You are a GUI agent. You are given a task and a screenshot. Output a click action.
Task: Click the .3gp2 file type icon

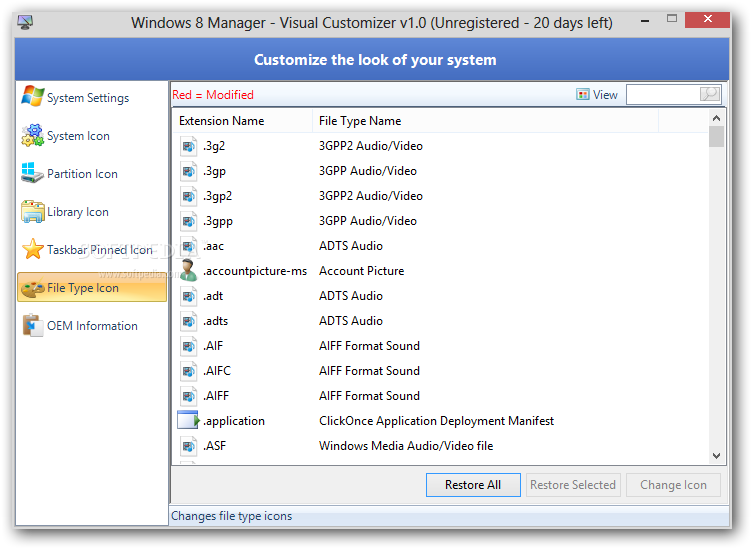[188, 196]
